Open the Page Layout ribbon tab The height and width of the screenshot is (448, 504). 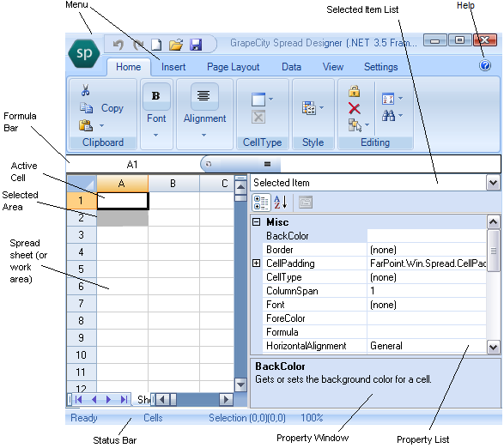click(233, 67)
